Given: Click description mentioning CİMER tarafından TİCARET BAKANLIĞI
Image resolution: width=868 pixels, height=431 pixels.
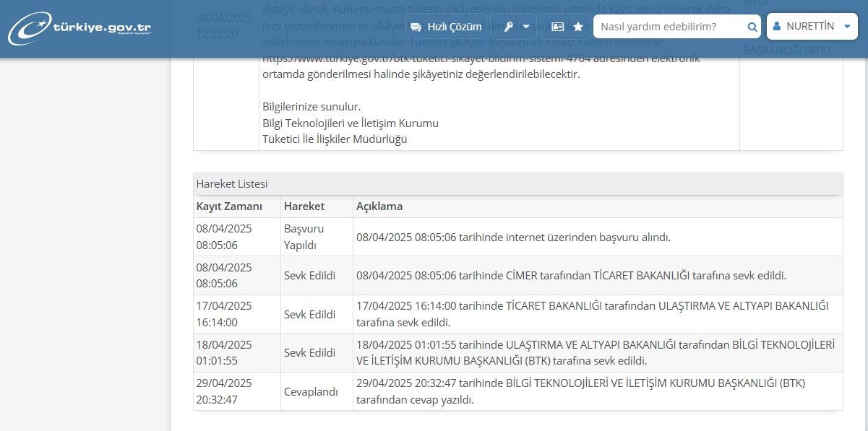Looking at the screenshot, I should [x=571, y=276].
